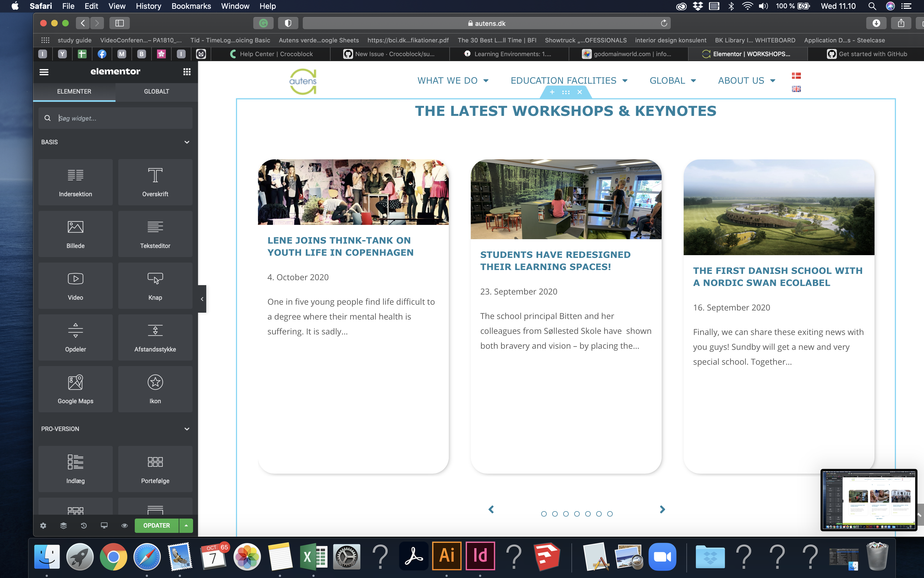
Task: Open the Elementor hamburger menu
Action: [44, 72]
